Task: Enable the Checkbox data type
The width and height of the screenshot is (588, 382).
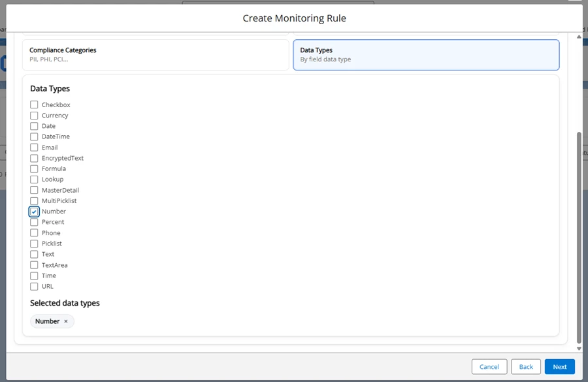Action: point(33,104)
